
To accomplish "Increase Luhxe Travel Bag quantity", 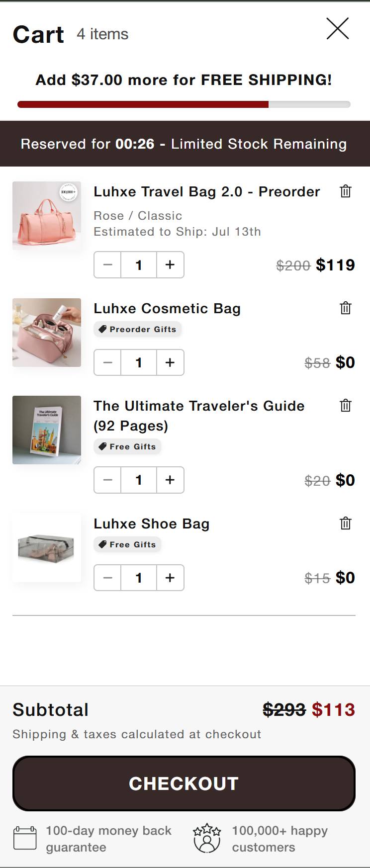I will pos(170,264).
